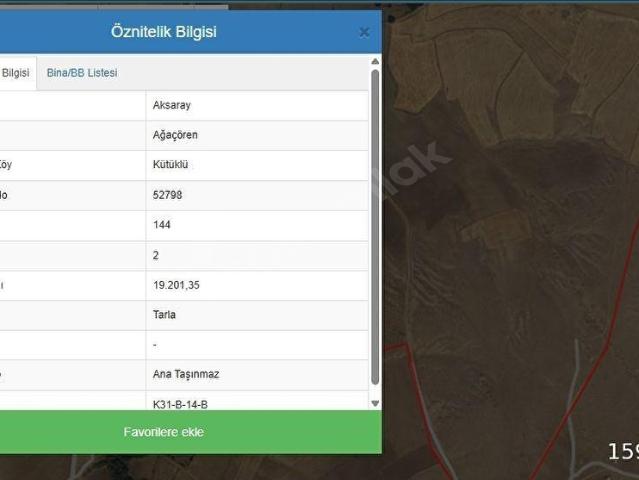Click the scrollbar down arrow
The height and width of the screenshot is (480, 639).
coord(375,403)
